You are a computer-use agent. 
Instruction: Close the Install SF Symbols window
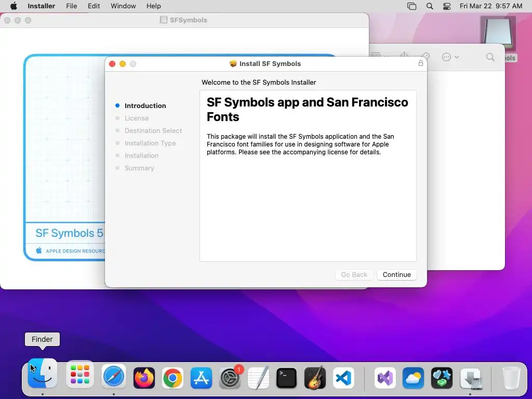click(112, 64)
